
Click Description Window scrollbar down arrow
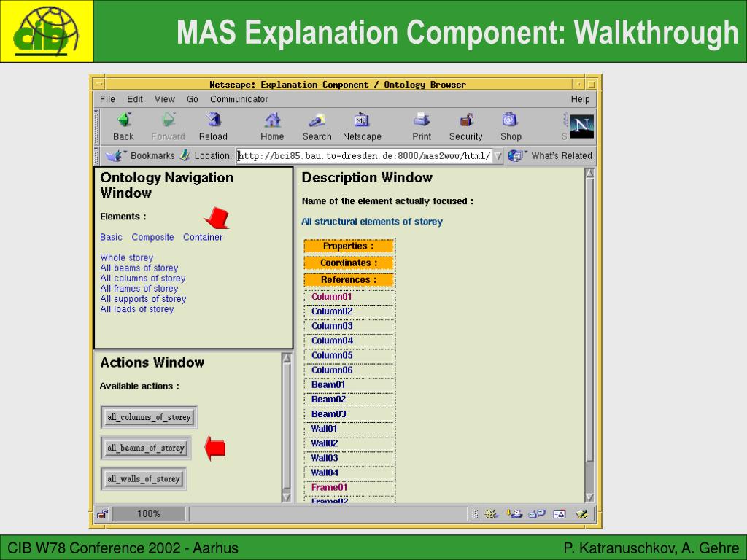[589, 497]
